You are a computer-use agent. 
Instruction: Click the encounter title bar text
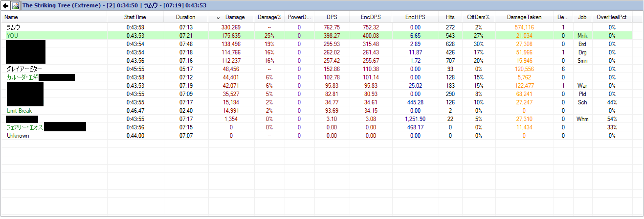pos(113,6)
